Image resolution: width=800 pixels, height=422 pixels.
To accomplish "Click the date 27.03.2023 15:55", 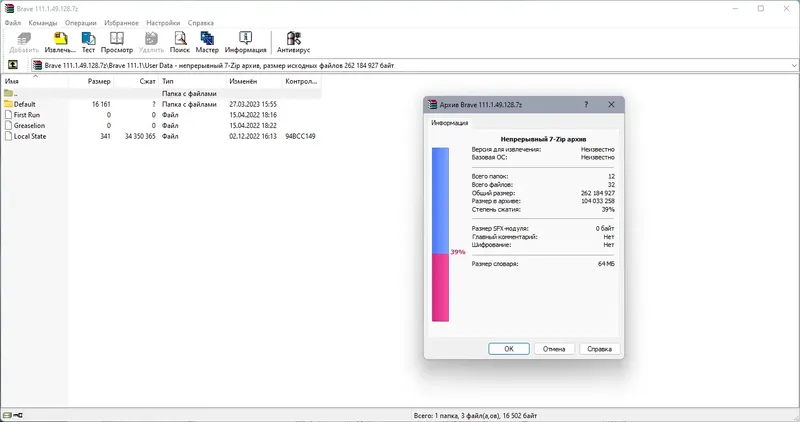I will coord(253,104).
